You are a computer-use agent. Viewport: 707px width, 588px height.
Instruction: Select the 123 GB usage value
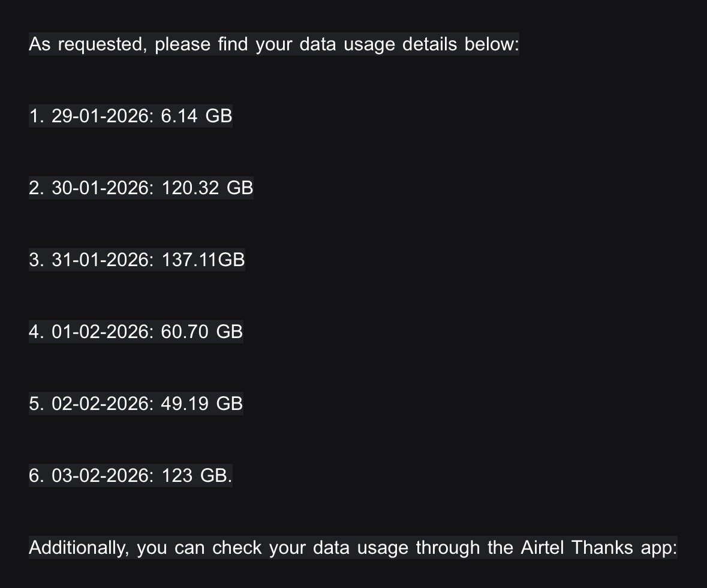(x=195, y=475)
